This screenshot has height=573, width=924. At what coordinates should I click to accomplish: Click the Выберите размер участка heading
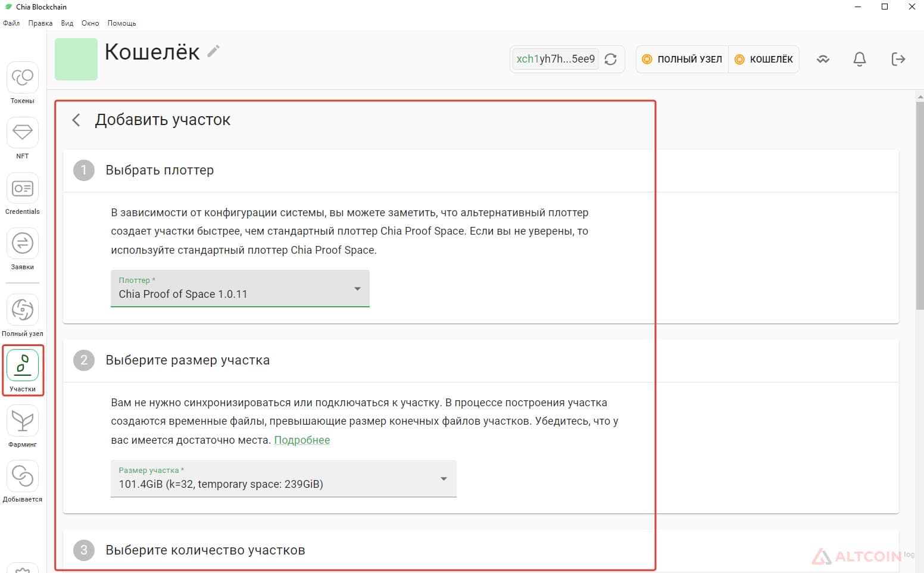188,360
